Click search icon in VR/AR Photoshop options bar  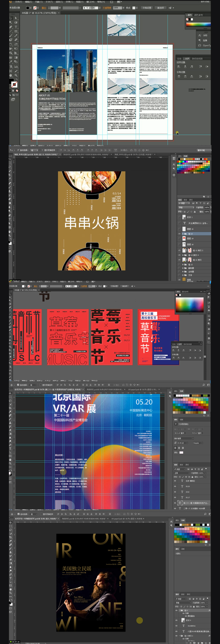204,385
